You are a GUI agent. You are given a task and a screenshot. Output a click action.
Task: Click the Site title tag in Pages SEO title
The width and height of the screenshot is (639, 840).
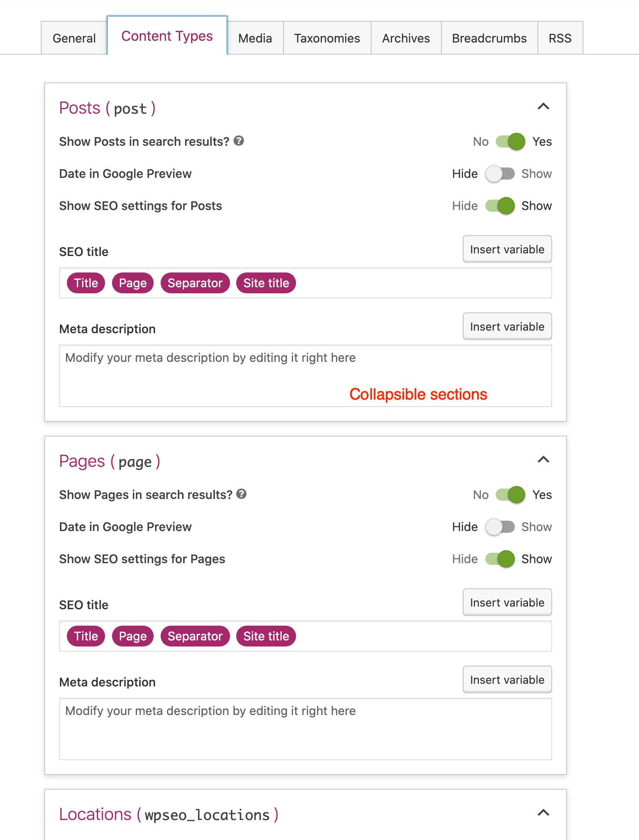pyautogui.click(x=266, y=636)
